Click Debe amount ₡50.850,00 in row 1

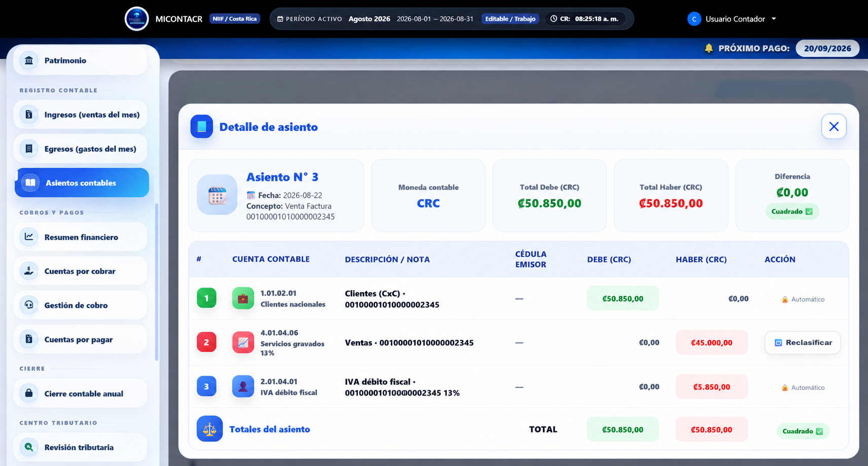[x=623, y=299]
